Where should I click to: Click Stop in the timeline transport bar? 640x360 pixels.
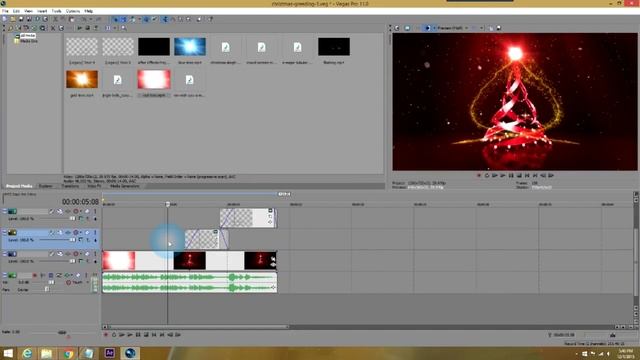[146, 335]
